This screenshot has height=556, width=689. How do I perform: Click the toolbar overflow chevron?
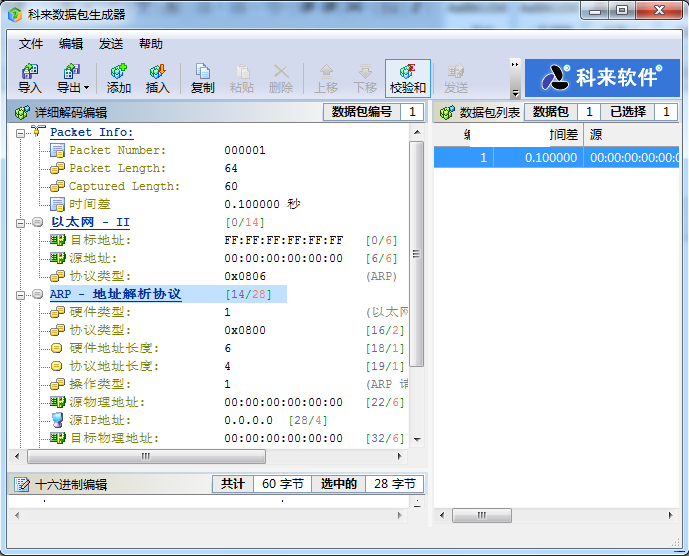pos(515,66)
